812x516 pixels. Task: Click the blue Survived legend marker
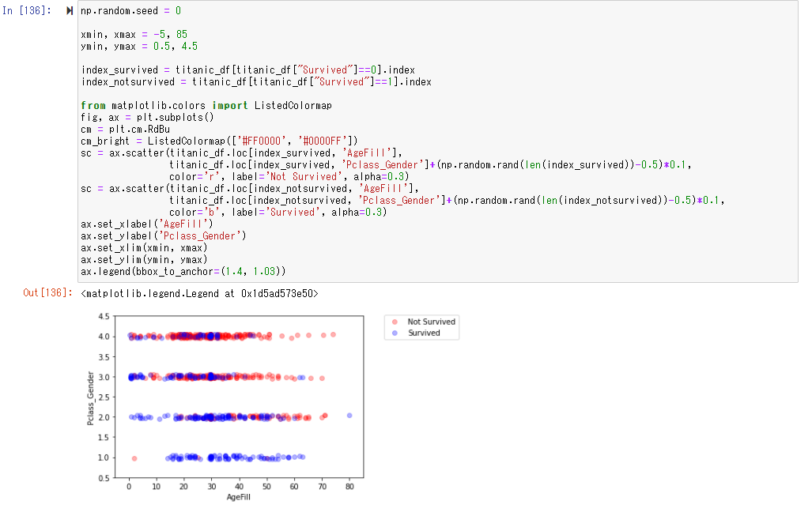[395, 333]
